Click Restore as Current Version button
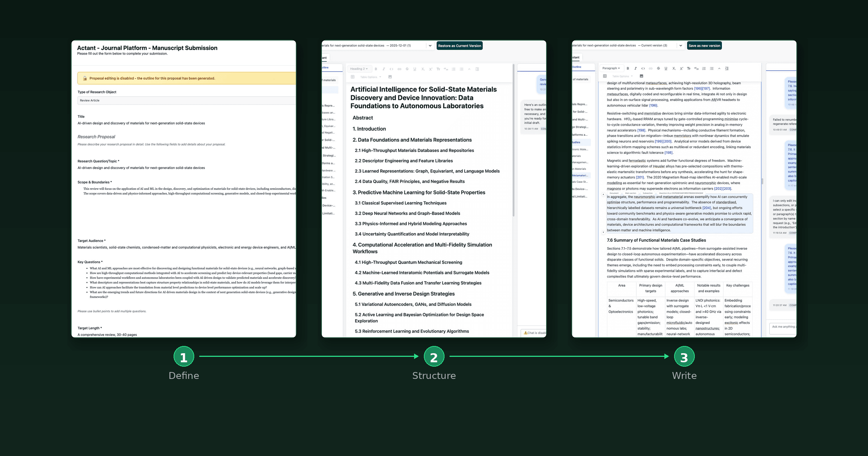Viewport: 868px width, 456px height. pyautogui.click(x=460, y=46)
